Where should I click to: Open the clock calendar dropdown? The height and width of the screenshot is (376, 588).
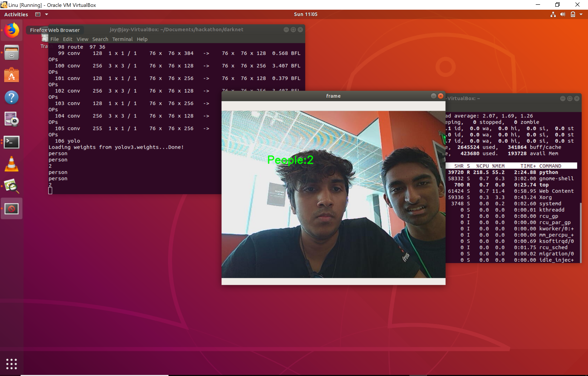tap(305, 14)
